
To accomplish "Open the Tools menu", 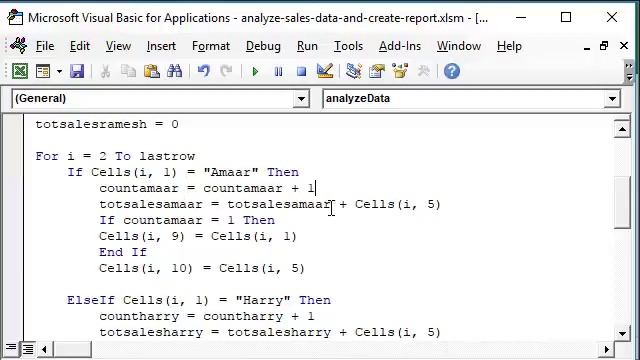I will point(348,46).
